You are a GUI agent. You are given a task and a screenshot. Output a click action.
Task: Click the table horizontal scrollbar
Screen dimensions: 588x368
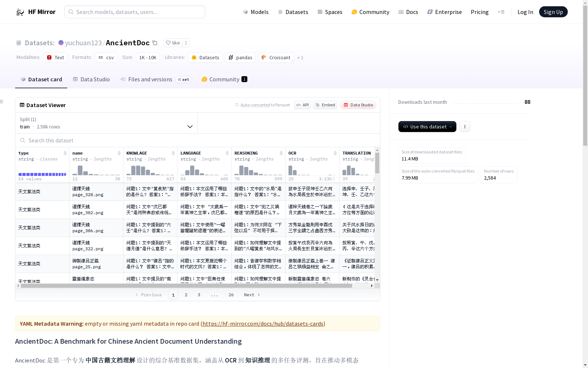coord(186,286)
